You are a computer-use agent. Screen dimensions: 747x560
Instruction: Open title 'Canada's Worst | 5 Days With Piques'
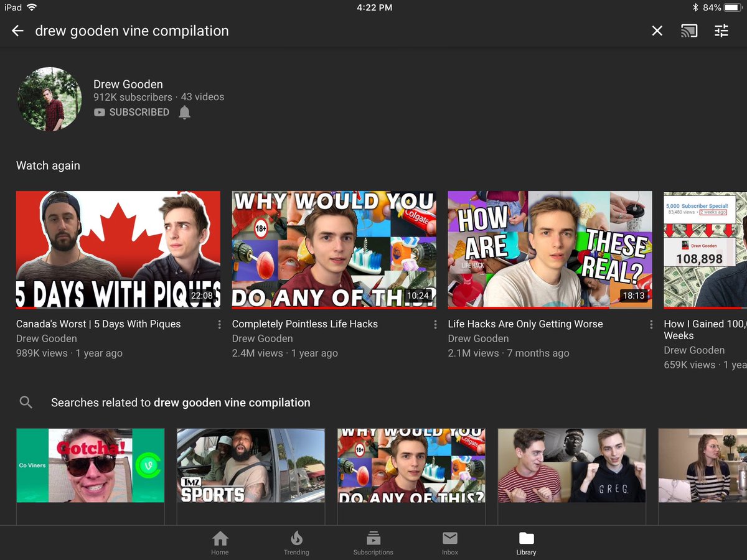pyautogui.click(x=98, y=324)
